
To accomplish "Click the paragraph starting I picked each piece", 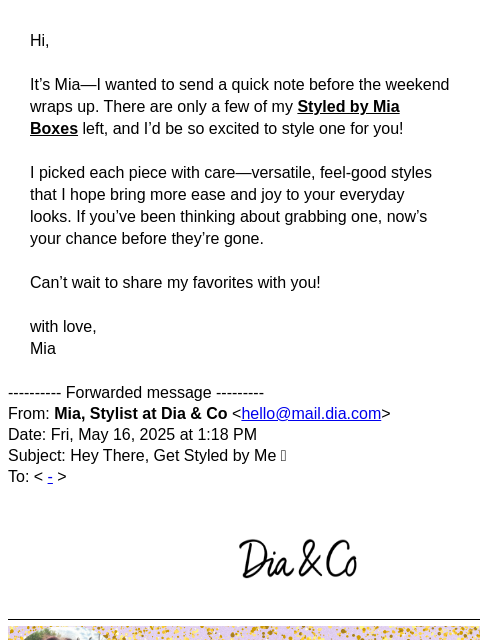I will (x=231, y=205).
